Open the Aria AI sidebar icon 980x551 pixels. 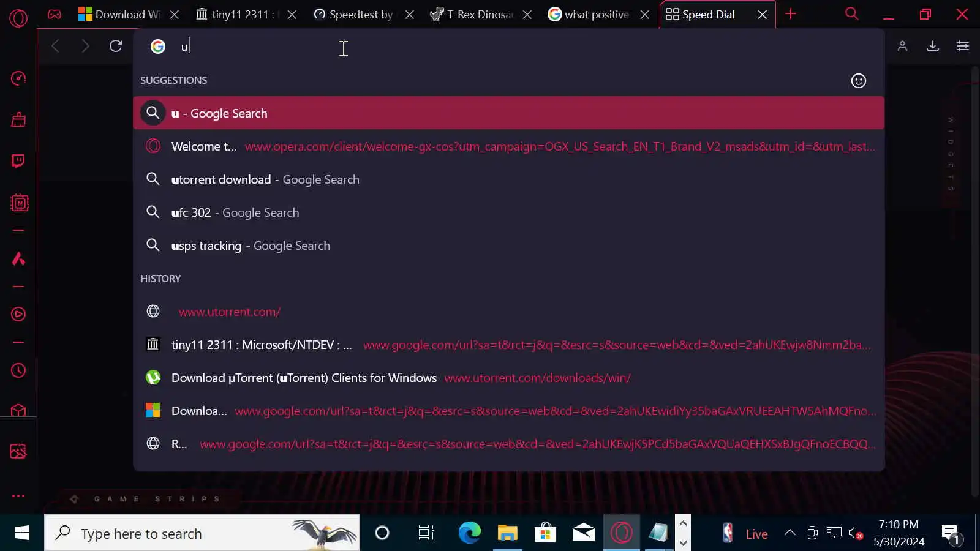pyautogui.click(x=18, y=259)
